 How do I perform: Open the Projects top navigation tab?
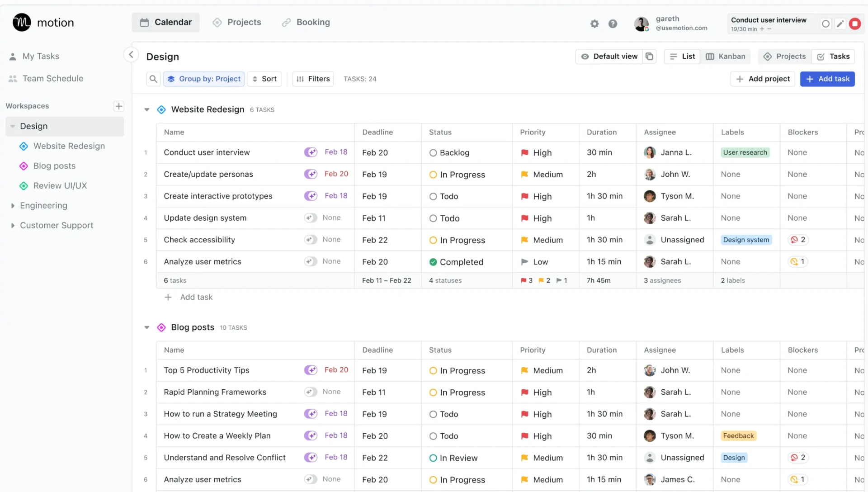tap(237, 22)
